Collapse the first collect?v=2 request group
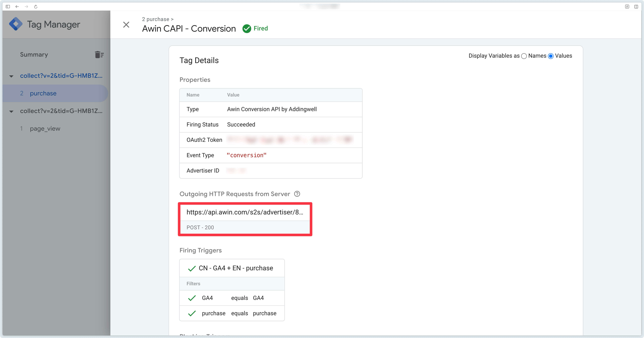 [11, 76]
